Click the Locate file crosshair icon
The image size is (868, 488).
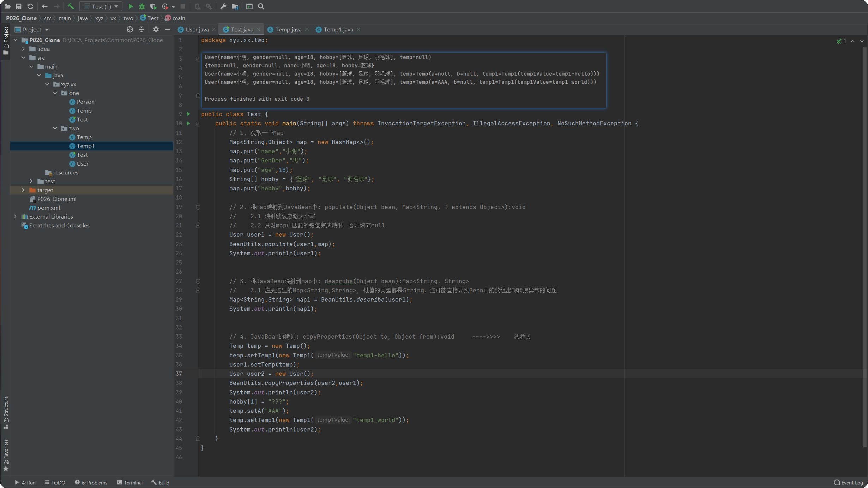pyautogui.click(x=129, y=29)
